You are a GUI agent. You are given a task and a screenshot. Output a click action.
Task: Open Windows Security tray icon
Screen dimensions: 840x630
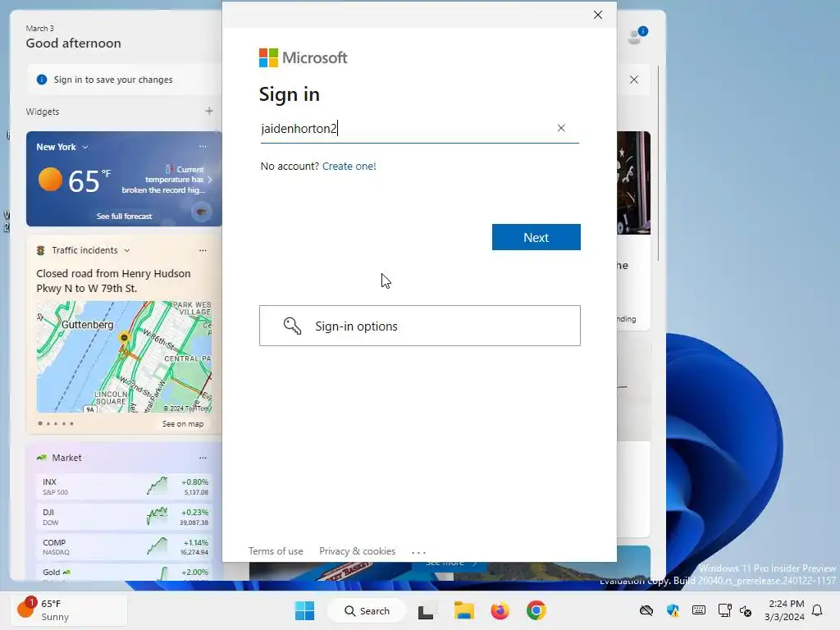pyautogui.click(x=673, y=610)
